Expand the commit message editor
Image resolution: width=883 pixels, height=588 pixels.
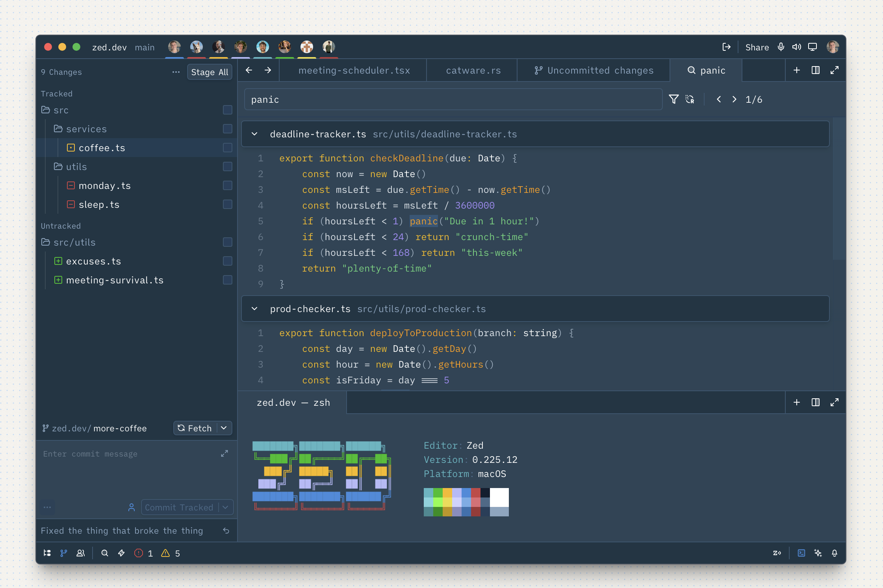pyautogui.click(x=224, y=453)
